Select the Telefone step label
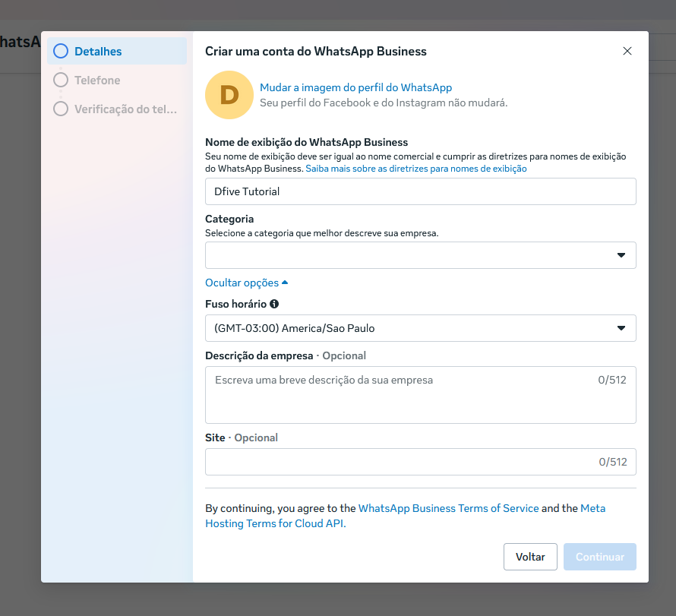This screenshot has height=616, width=676. coord(97,80)
